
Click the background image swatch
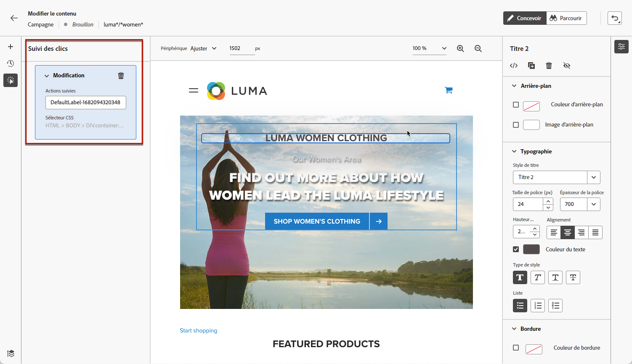tap(531, 125)
